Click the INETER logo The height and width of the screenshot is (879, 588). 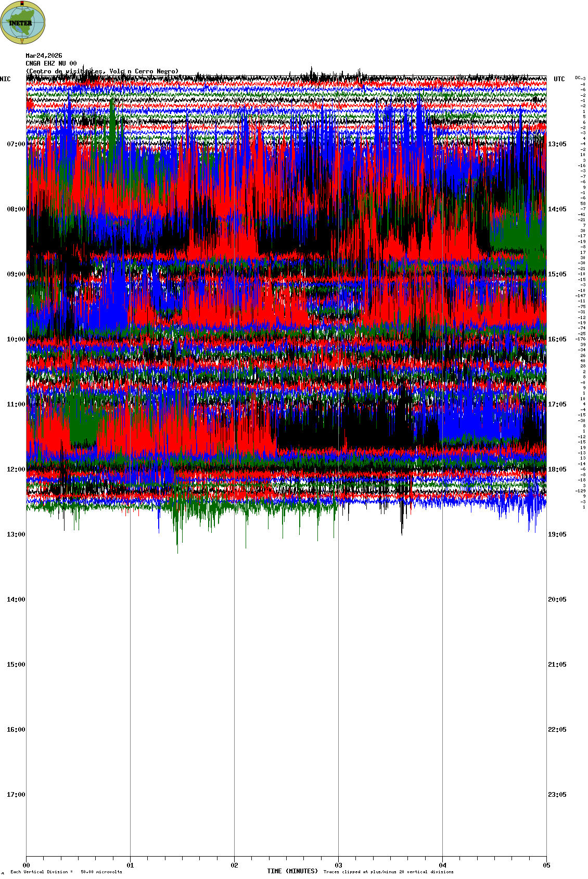(x=23, y=22)
